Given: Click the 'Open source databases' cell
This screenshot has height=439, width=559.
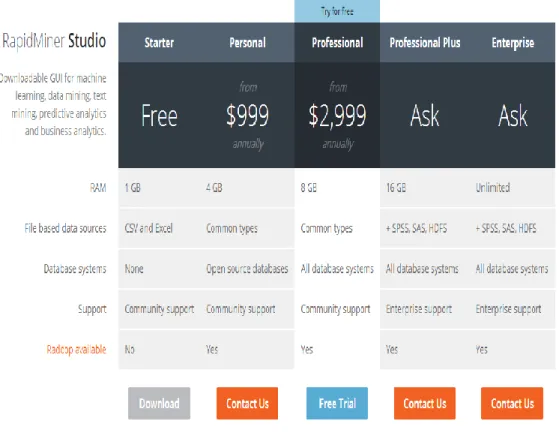Looking at the screenshot, I should [247, 269].
